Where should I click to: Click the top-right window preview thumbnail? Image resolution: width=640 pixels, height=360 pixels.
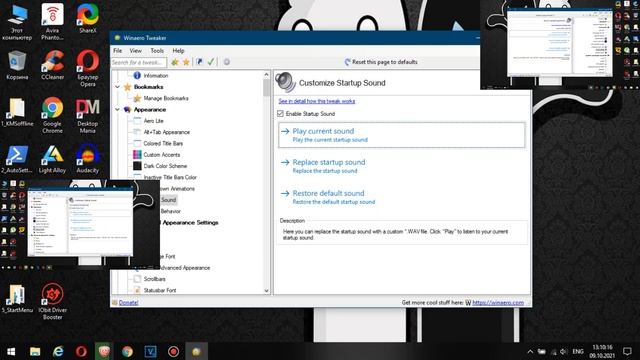(x=560, y=43)
